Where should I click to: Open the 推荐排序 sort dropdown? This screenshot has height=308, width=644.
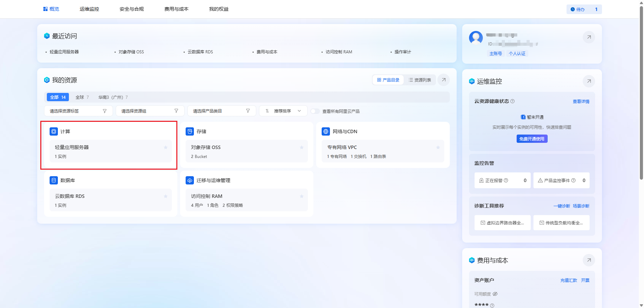coord(283,111)
